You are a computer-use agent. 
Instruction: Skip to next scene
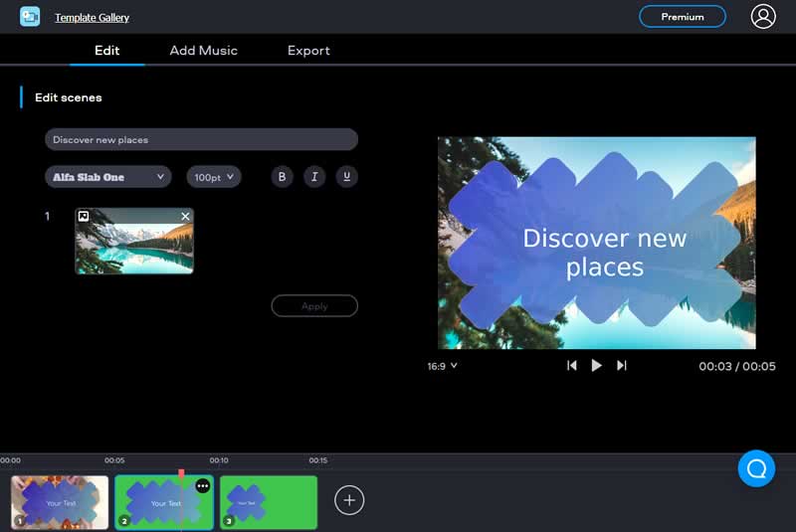click(621, 366)
